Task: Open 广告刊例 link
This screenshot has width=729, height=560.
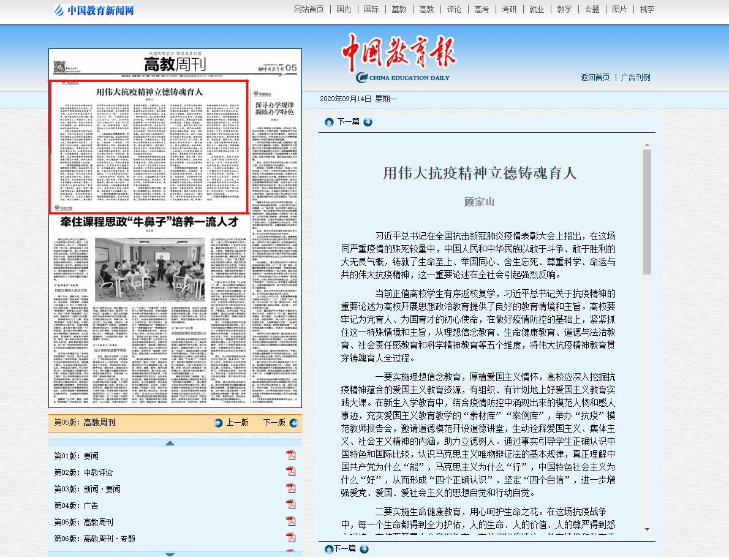Action: click(x=635, y=77)
